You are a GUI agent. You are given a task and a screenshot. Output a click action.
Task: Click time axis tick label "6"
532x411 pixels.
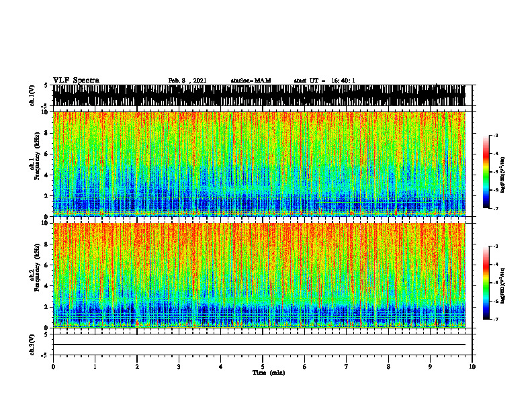(305, 367)
